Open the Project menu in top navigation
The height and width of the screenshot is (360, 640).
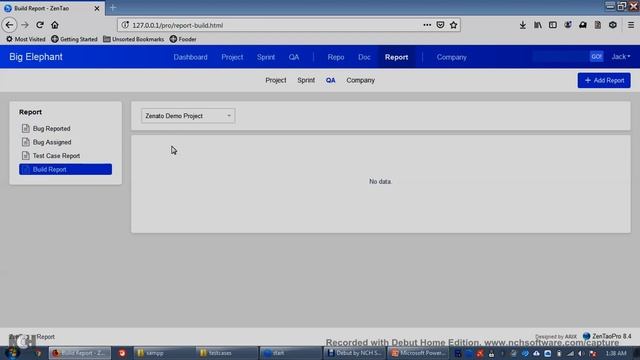coord(232,57)
